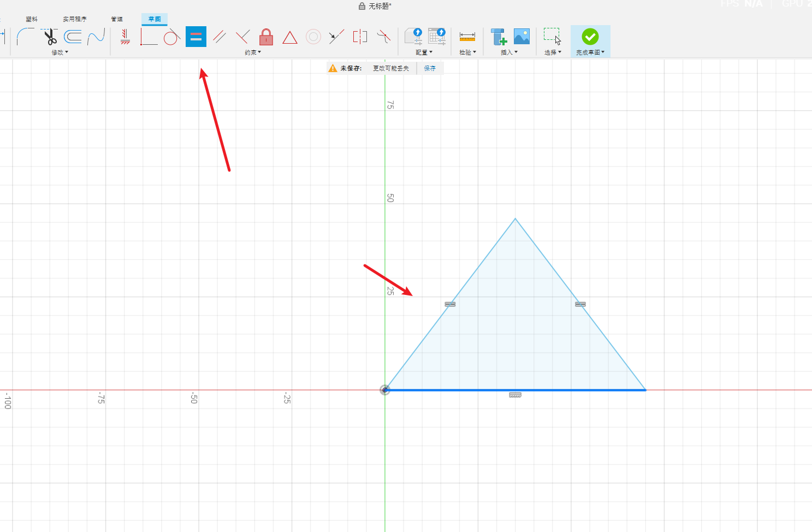Select the Fillet tool icon
The width and height of the screenshot is (812, 532).
click(x=25, y=37)
